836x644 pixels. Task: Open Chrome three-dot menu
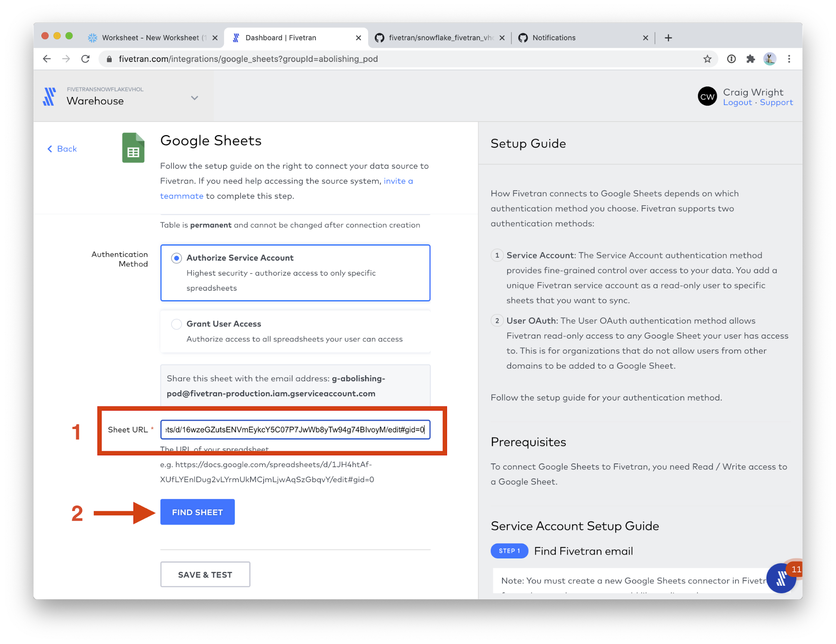(x=789, y=59)
